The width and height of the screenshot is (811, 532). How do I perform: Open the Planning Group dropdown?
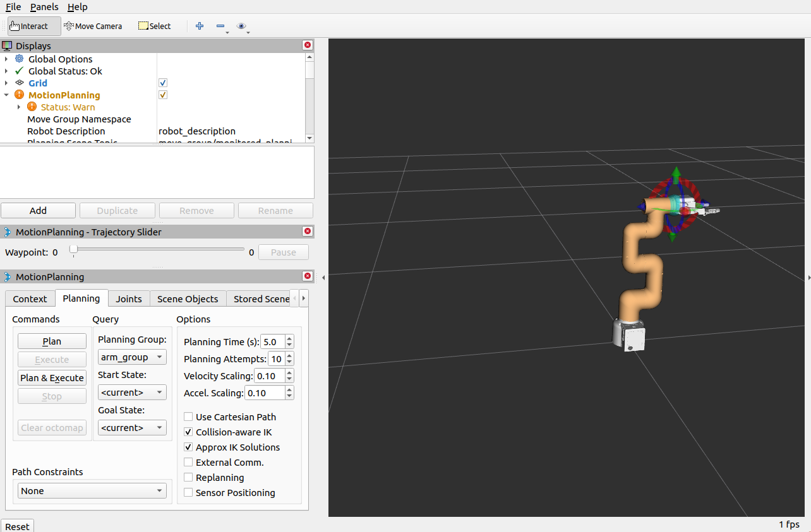tap(132, 357)
